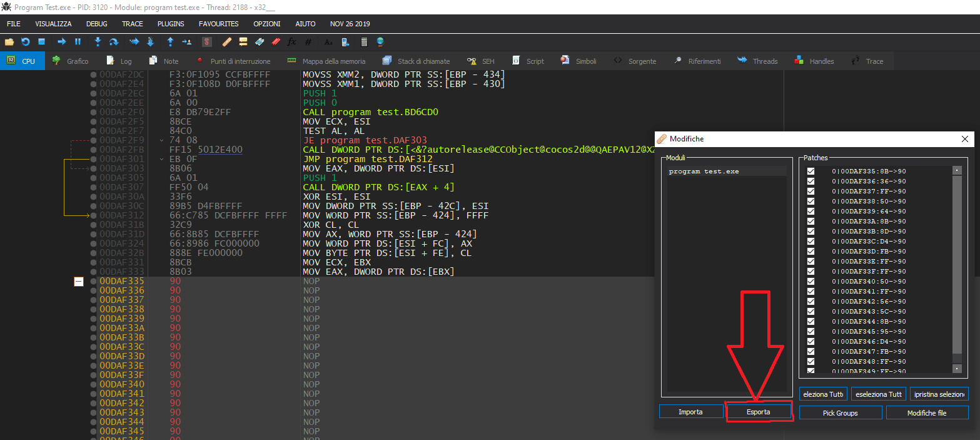Screen dimensions: 980x440
Task: Click the Trace Into icon
Action: (134, 42)
